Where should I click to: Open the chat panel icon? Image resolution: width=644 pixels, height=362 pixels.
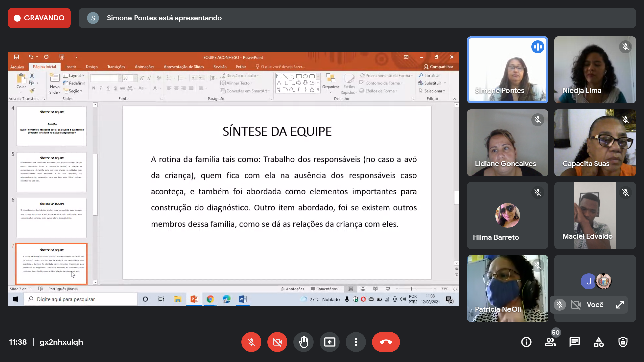pyautogui.click(x=574, y=342)
